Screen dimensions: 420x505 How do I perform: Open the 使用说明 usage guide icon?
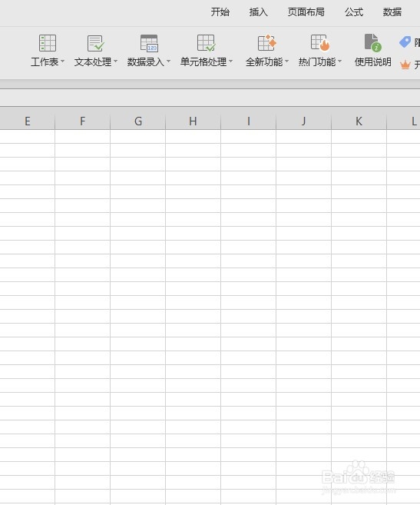tap(372, 42)
